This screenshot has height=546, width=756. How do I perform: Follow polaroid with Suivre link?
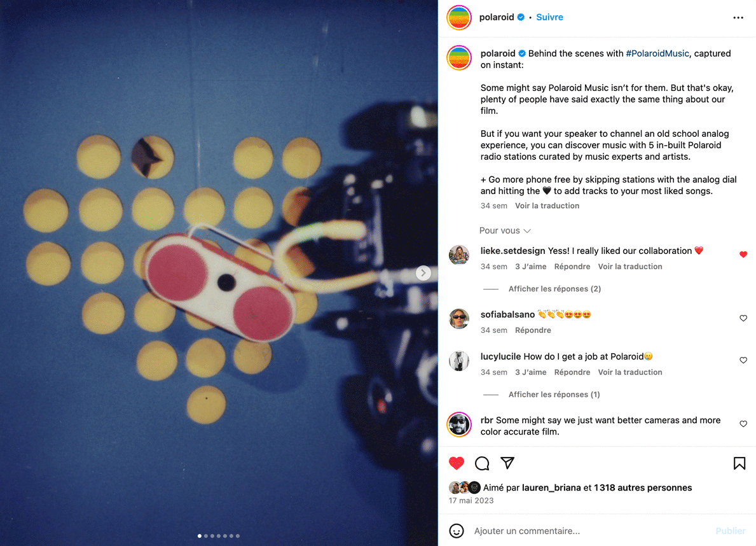(x=549, y=17)
